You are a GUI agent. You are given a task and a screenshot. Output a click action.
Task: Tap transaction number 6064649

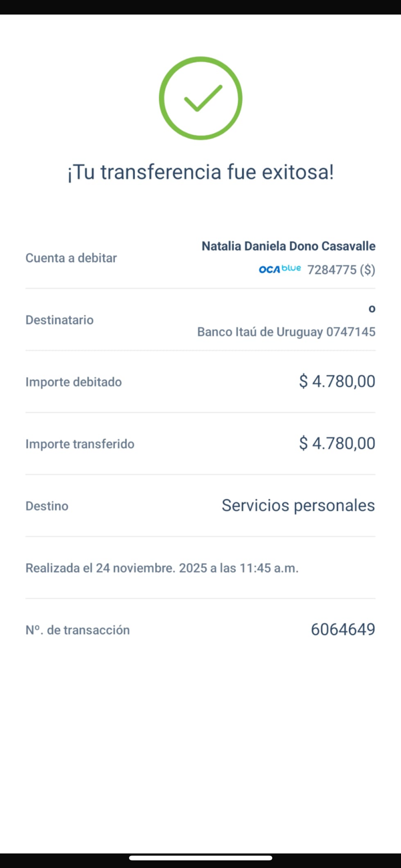(x=343, y=629)
